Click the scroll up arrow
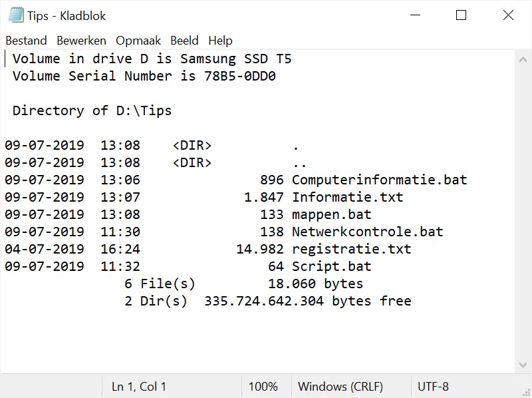 point(523,59)
